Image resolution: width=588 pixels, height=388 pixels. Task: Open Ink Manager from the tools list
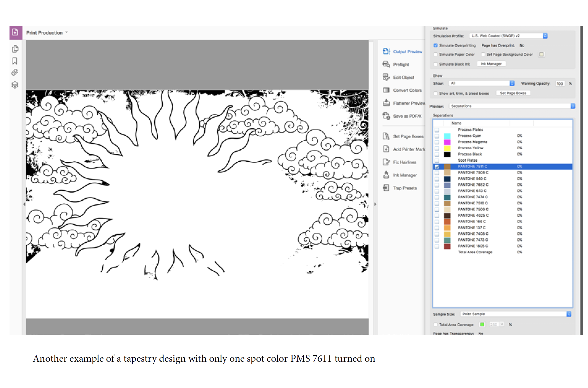tap(405, 175)
